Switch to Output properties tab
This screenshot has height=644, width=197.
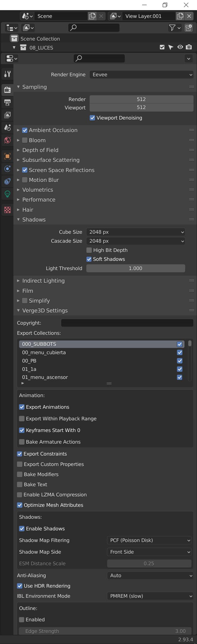coord(7,103)
